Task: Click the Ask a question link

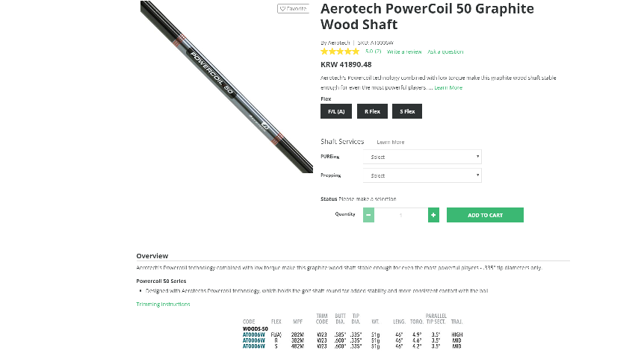Action: (x=445, y=51)
